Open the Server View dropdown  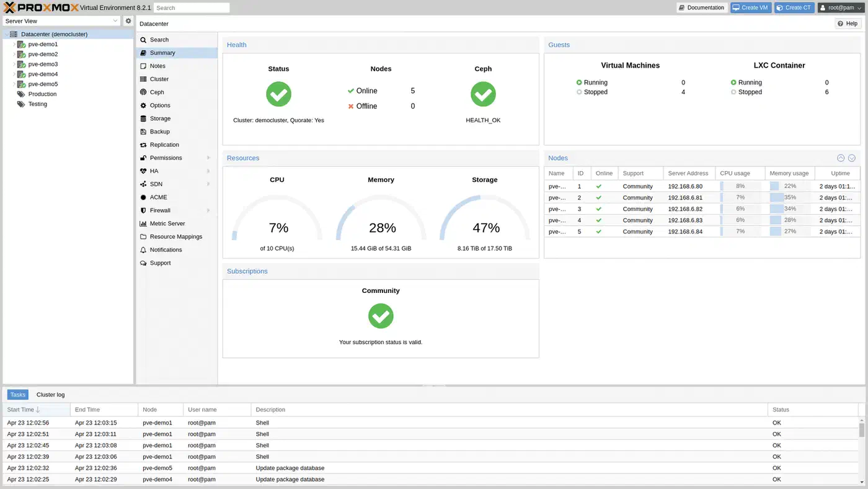point(61,21)
